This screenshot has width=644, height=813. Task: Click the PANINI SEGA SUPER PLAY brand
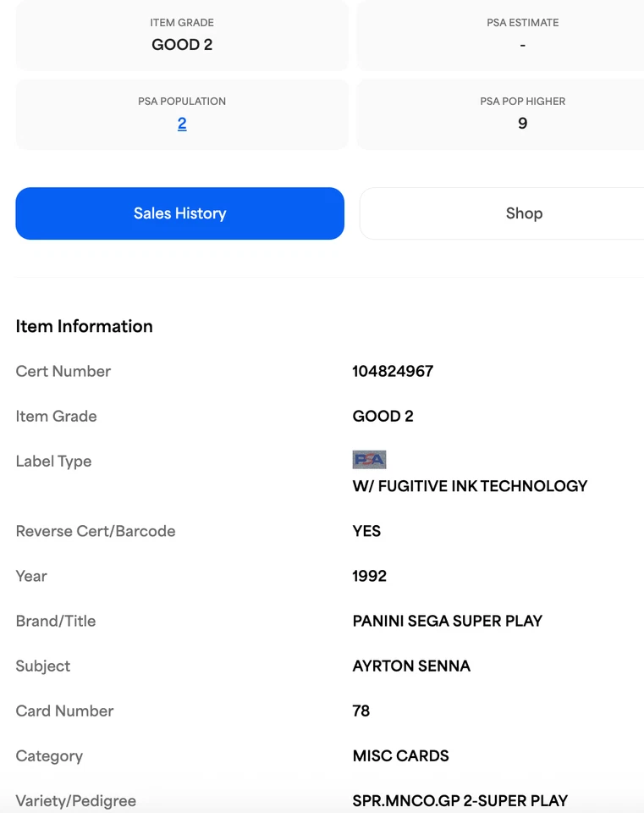447,621
